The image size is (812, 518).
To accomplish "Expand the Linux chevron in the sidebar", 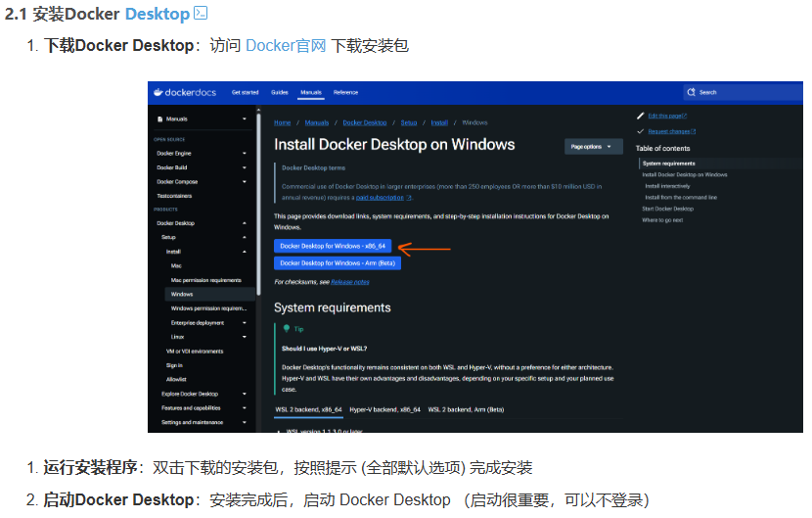I will pos(245,337).
